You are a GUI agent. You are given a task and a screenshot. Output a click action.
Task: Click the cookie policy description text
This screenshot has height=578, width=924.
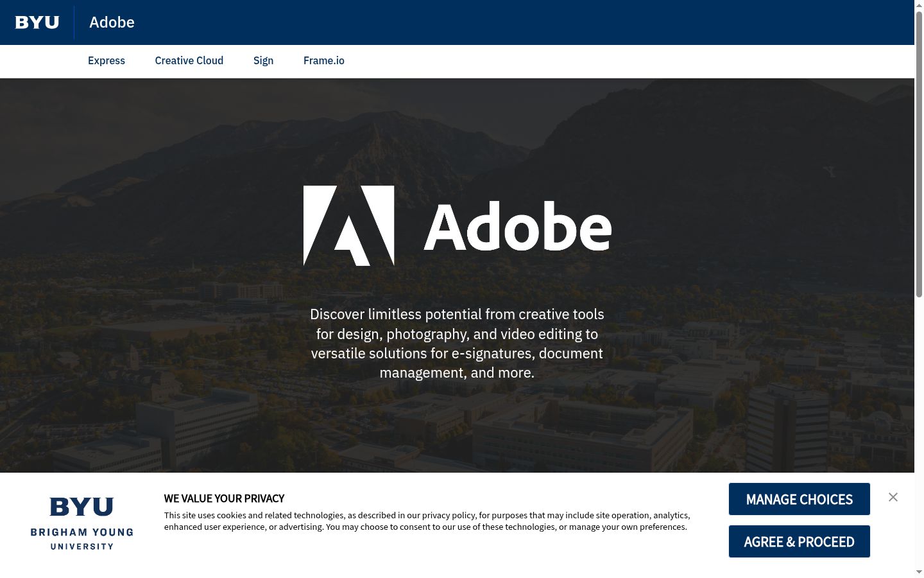(427, 521)
